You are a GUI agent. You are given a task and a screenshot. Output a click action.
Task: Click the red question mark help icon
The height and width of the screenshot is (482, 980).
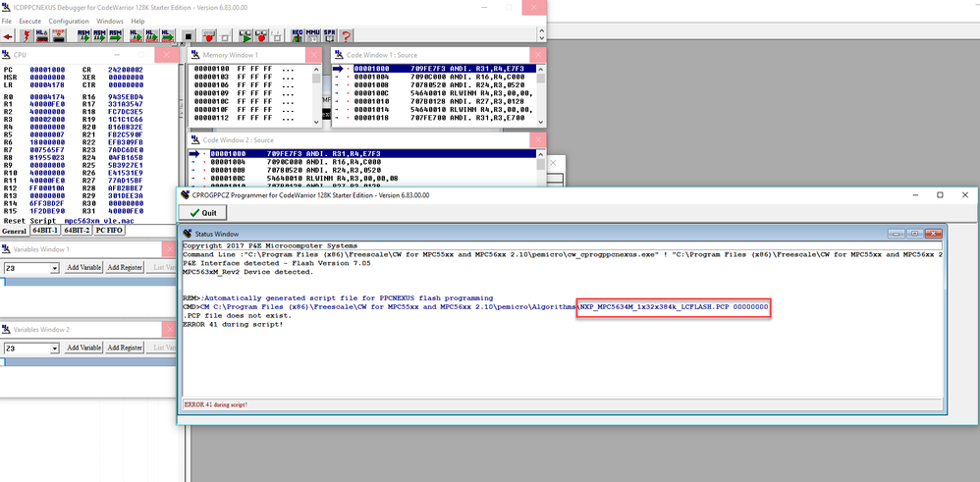point(347,36)
